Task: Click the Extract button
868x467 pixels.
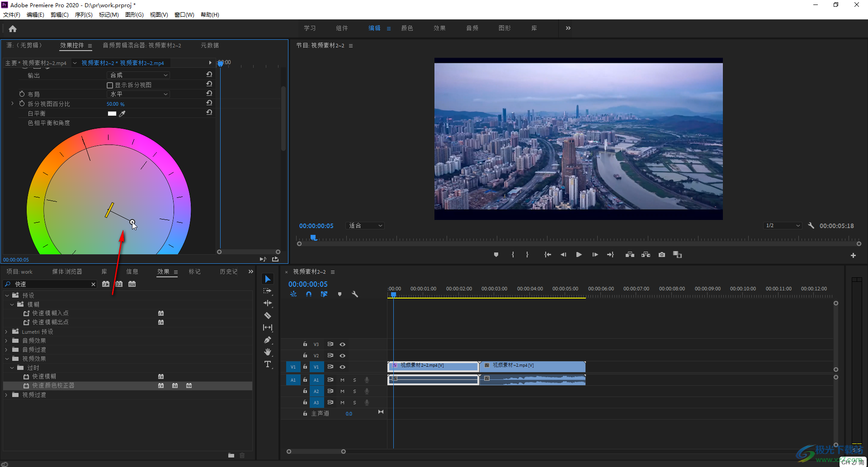Action: click(x=646, y=255)
